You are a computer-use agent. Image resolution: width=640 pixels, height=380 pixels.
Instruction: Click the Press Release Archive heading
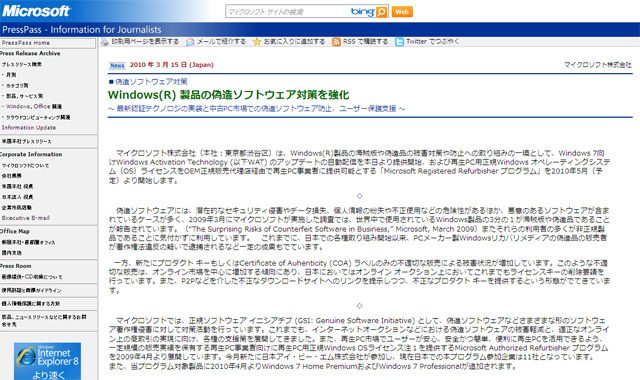[30, 53]
